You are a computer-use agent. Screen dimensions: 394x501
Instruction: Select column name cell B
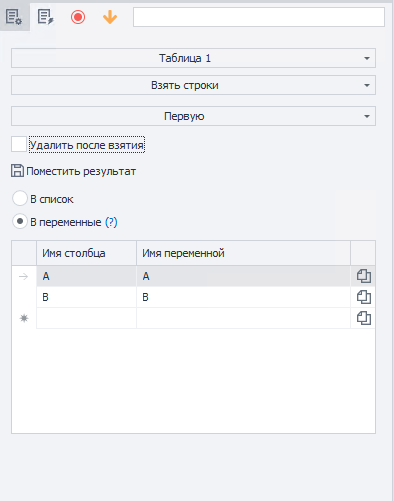point(86,297)
